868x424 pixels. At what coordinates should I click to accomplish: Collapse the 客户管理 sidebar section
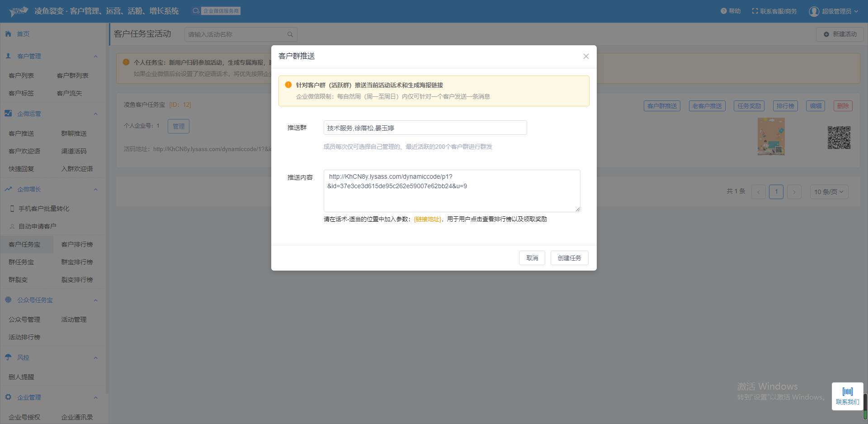coord(95,57)
